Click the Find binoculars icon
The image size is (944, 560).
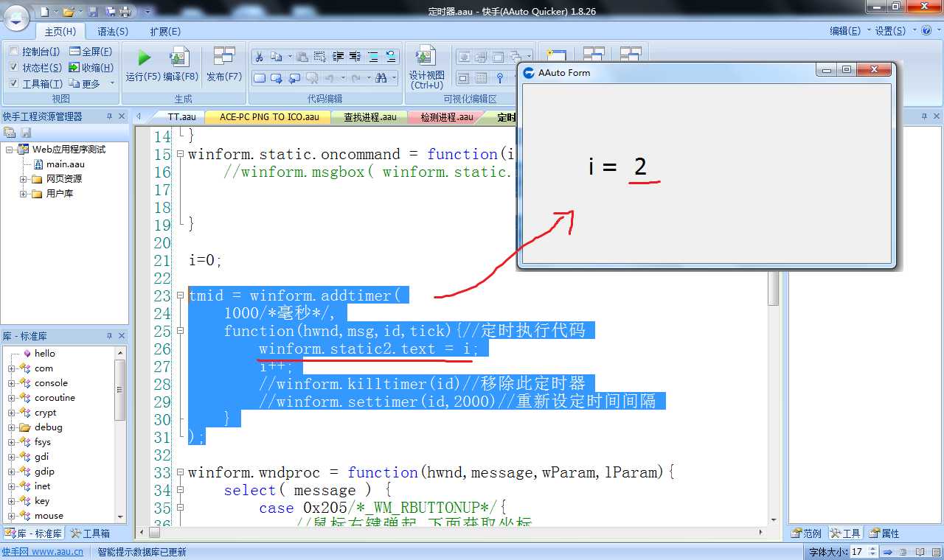(381, 77)
